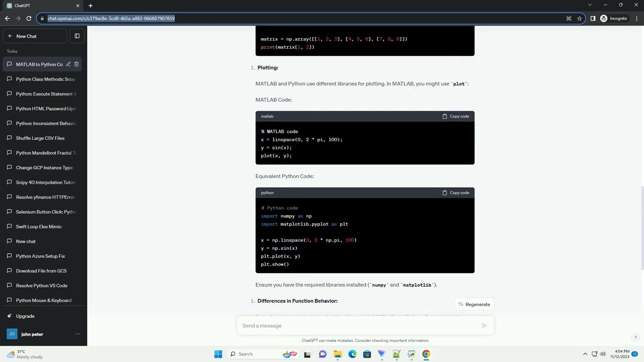This screenshot has height=362, width=644.
Task: Go forward in browser history
Action: click(18, 19)
